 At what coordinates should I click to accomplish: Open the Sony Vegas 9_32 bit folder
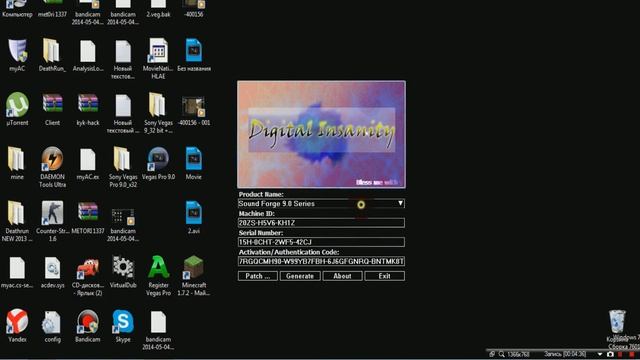(158, 105)
